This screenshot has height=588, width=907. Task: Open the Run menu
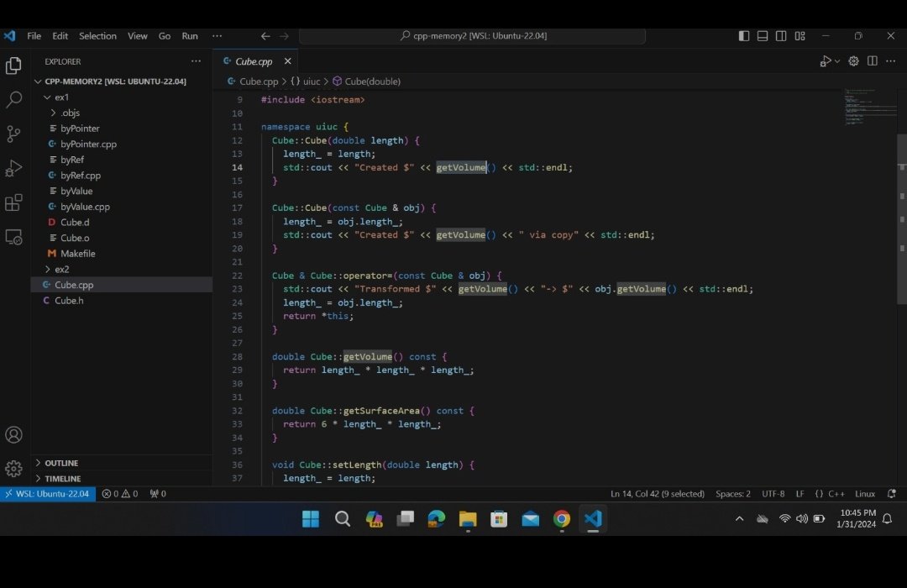click(x=190, y=36)
